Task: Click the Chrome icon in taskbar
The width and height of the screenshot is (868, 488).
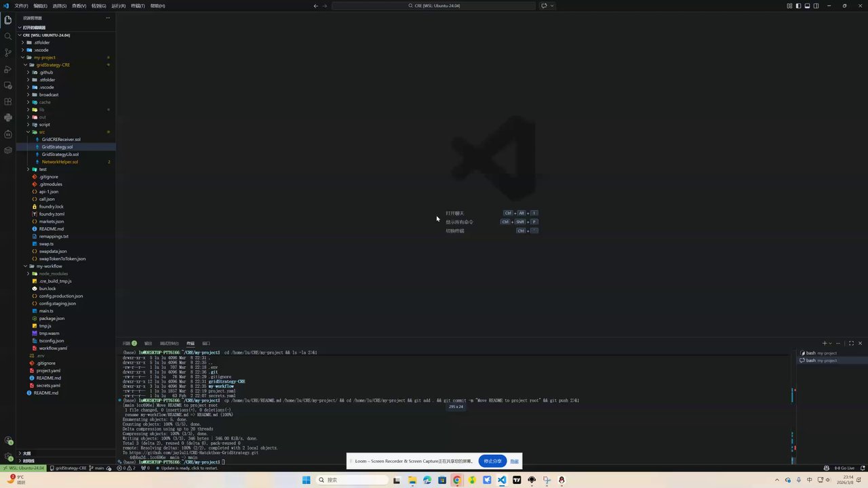Action: point(457,480)
